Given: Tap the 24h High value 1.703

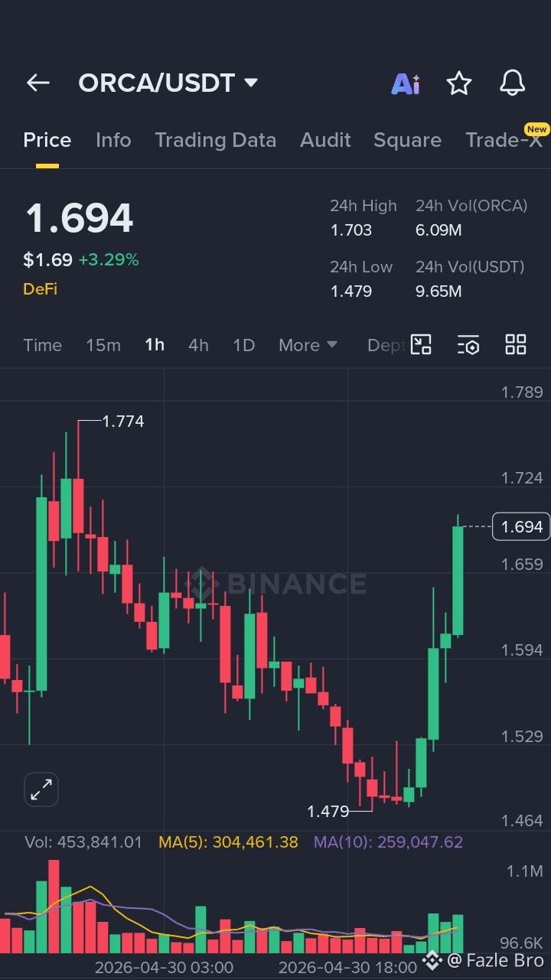Looking at the screenshot, I should click(x=351, y=230).
